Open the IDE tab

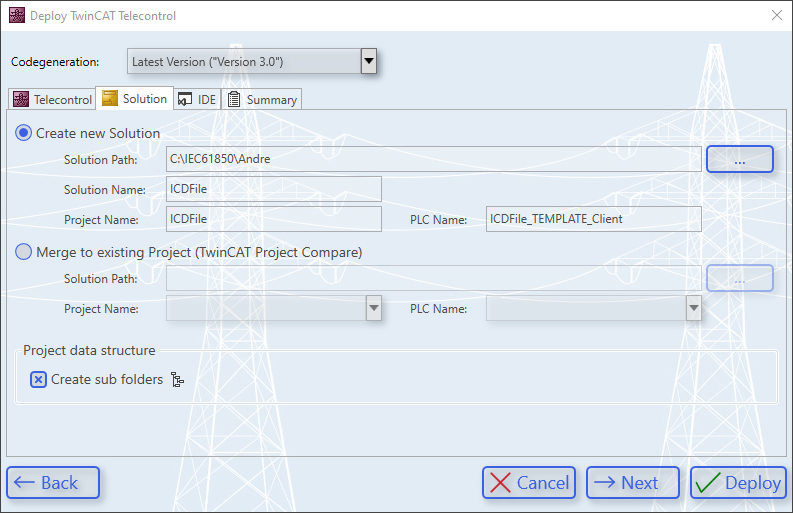tap(197, 99)
